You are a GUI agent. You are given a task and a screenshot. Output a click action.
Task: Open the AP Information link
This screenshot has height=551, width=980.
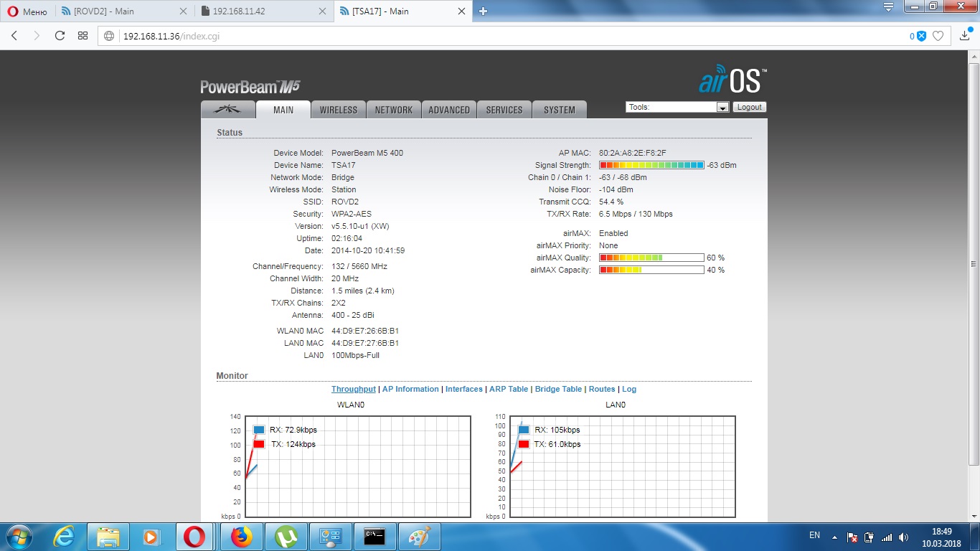point(410,389)
